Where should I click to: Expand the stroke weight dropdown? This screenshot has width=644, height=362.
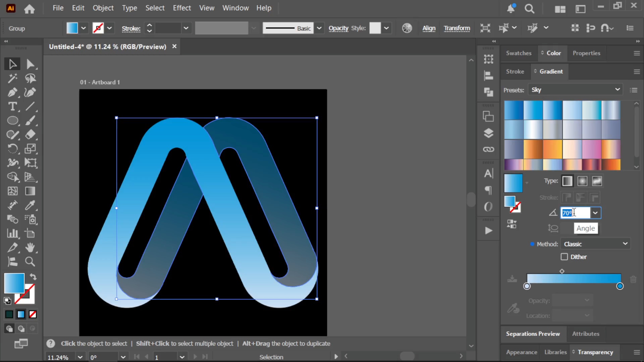coord(186,28)
